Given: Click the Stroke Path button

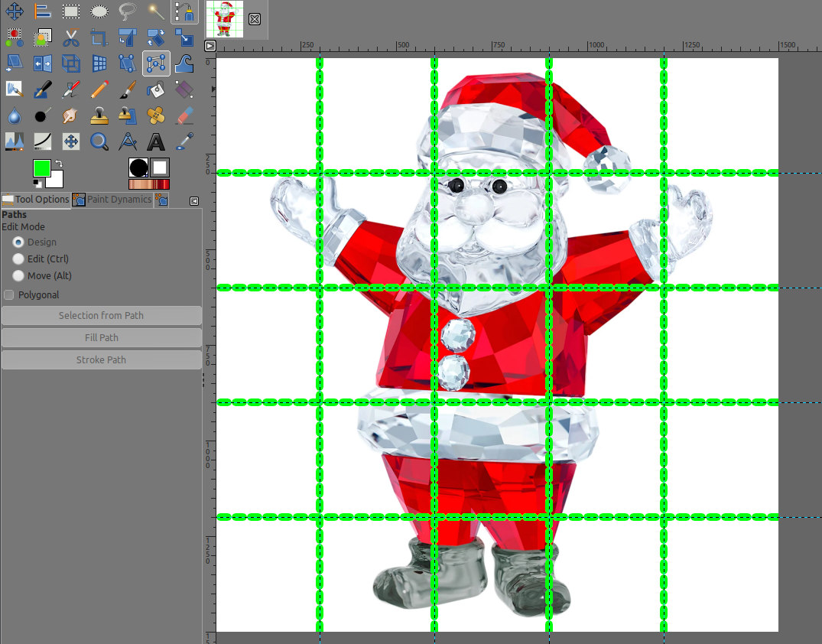Looking at the screenshot, I should pos(101,359).
